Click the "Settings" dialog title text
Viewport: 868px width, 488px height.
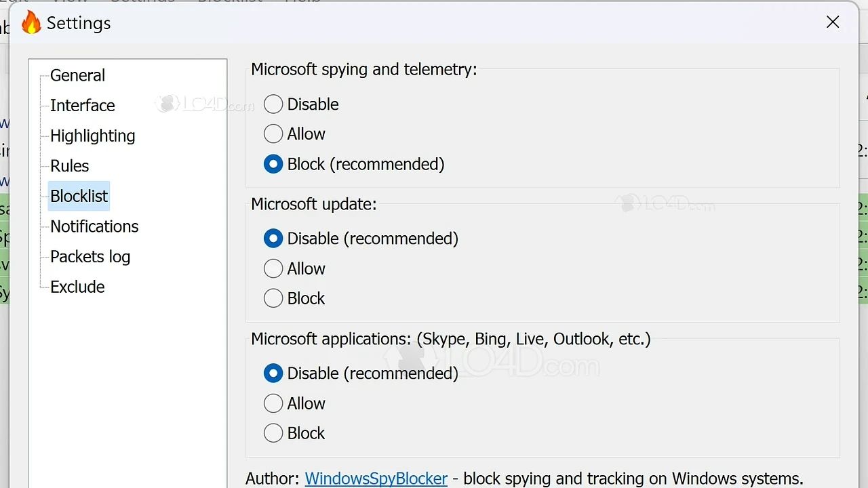[79, 23]
